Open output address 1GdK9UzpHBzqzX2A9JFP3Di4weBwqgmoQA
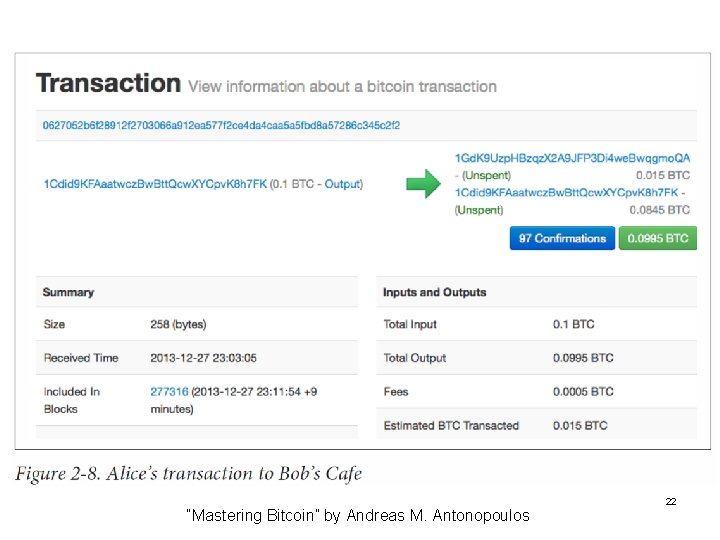Viewport: 720px width, 540px height. point(572,158)
